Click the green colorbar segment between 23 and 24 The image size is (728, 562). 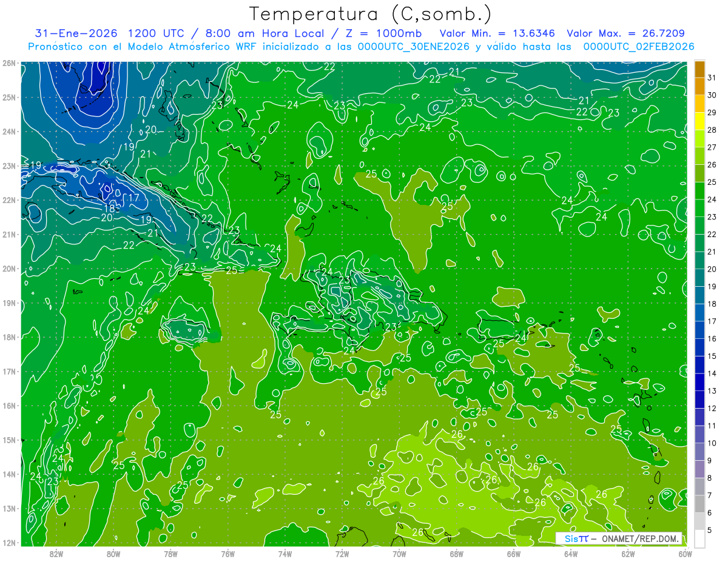[699, 208]
